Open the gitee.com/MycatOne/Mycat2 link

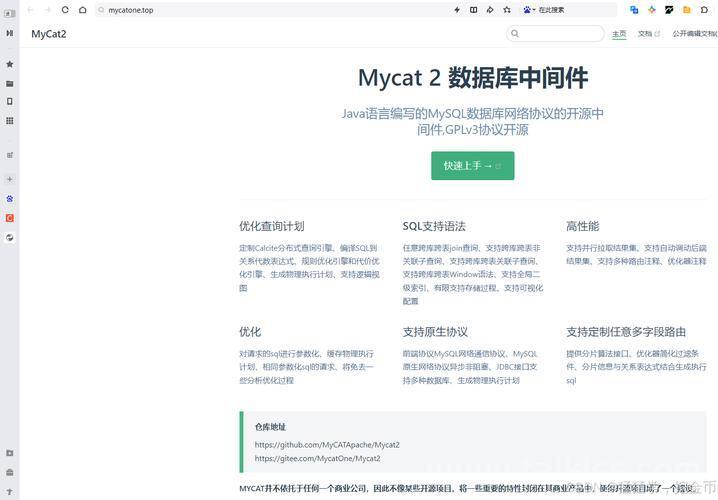317,458
